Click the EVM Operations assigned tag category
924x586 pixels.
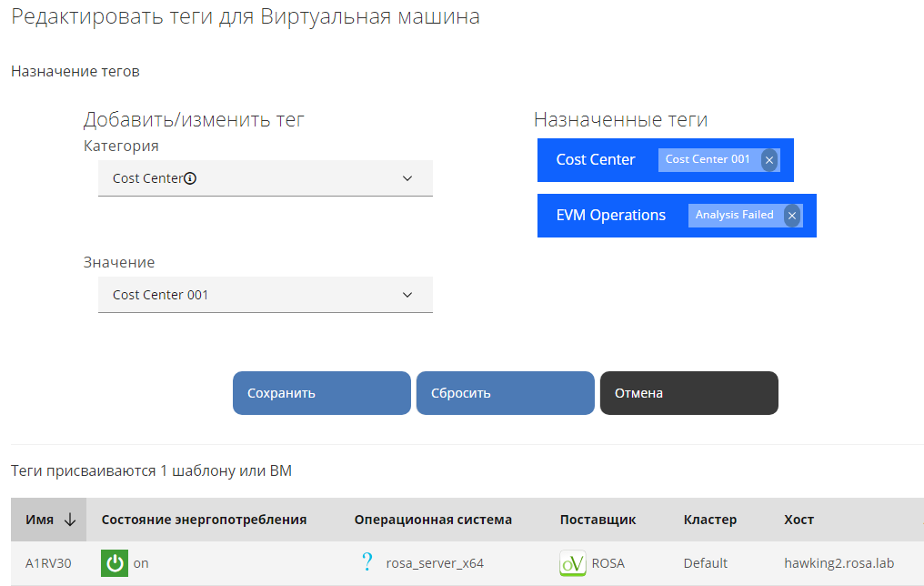(611, 216)
